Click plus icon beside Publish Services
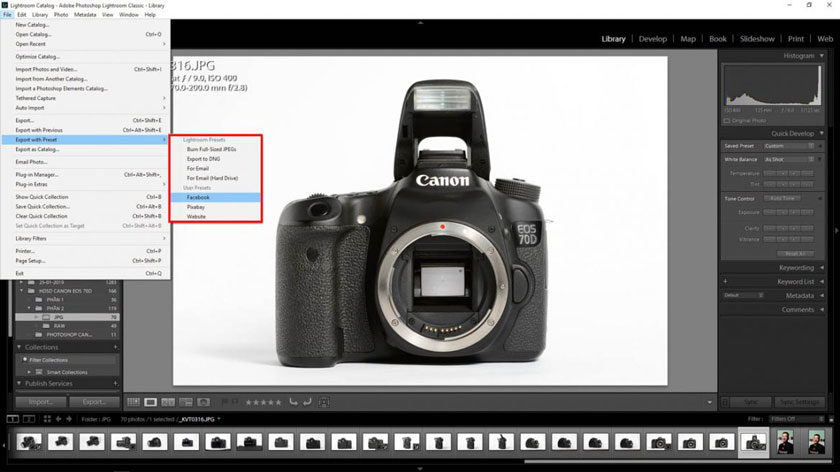This screenshot has width=840, height=472. pyautogui.click(x=115, y=384)
